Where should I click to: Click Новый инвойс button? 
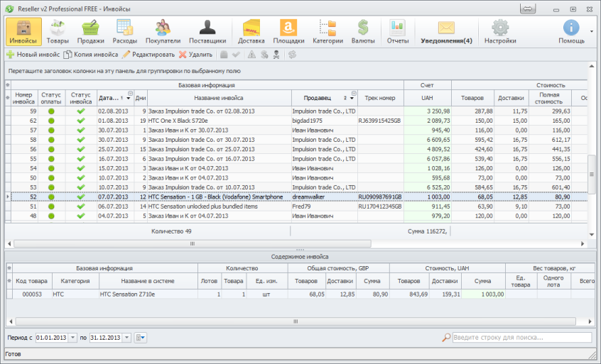33,54
